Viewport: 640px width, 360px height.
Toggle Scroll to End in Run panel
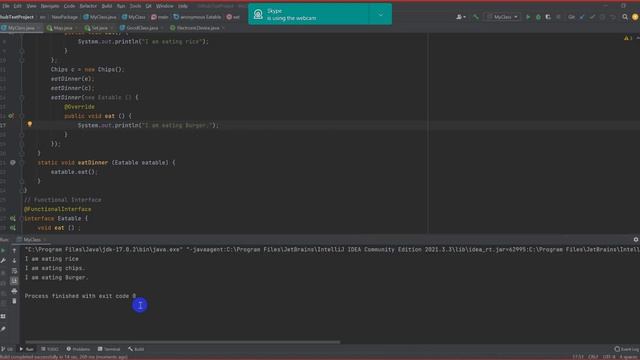tap(14, 281)
